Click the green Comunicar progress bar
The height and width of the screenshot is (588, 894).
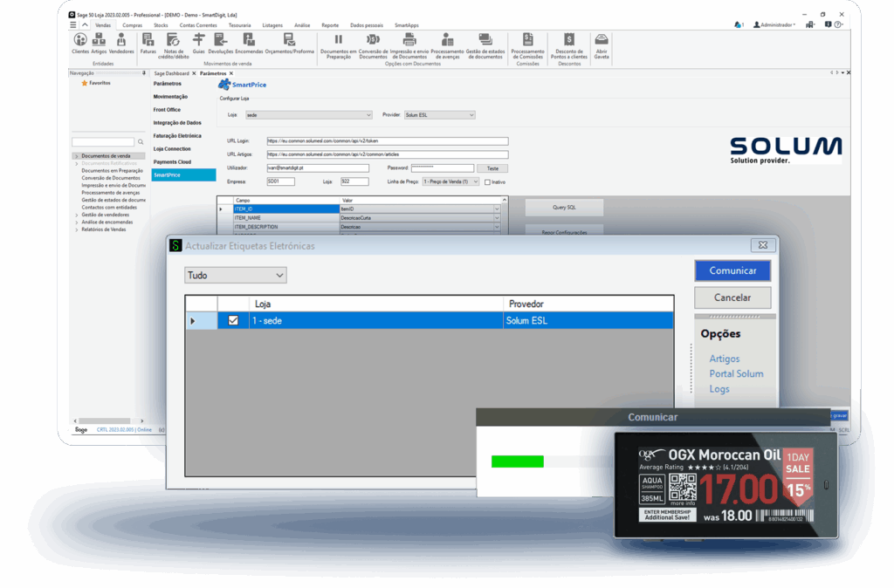click(517, 462)
